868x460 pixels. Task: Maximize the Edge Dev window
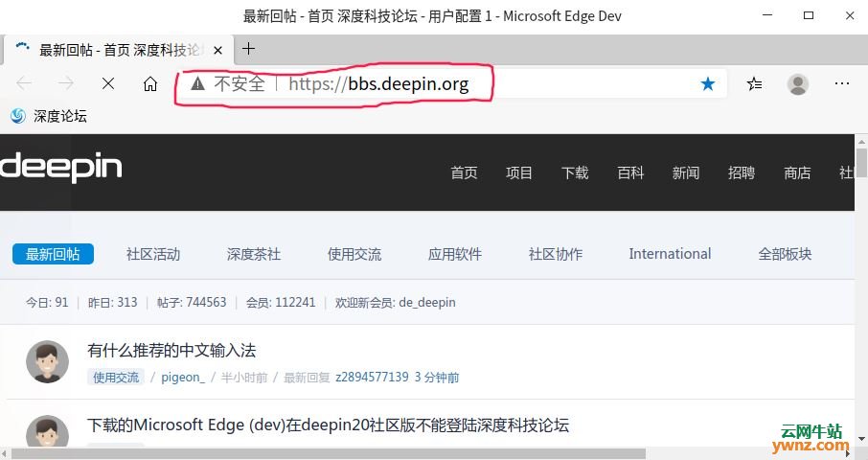pos(809,15)
